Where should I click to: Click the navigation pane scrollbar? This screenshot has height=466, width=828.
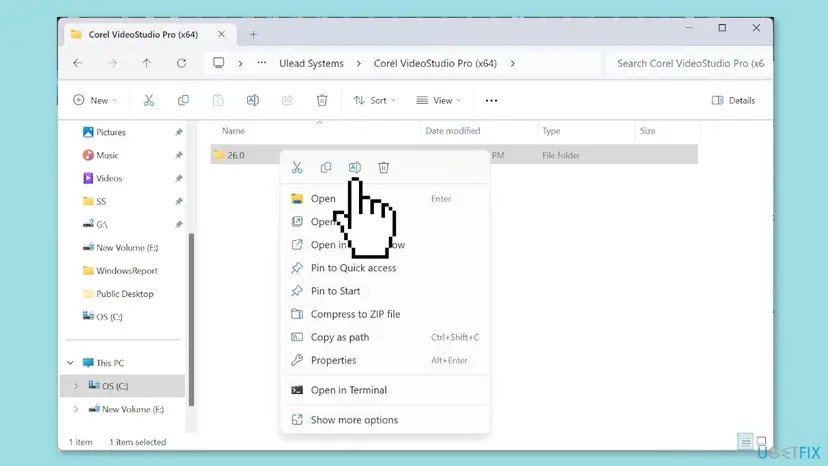point(191,320)
